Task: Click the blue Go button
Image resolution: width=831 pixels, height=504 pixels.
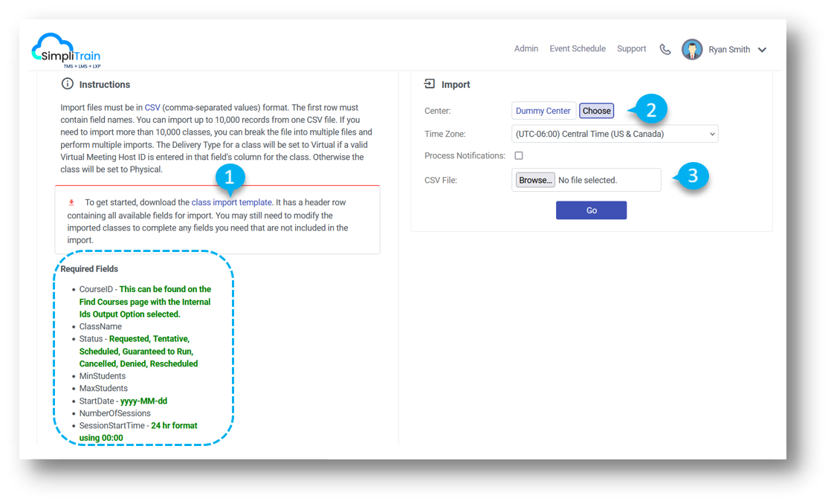Action: [x=591, y=210]
